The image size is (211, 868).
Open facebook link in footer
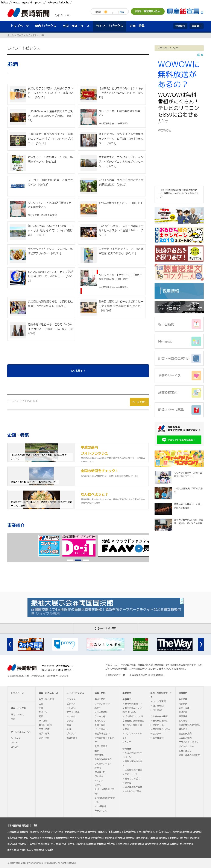[x=15, y=738]
